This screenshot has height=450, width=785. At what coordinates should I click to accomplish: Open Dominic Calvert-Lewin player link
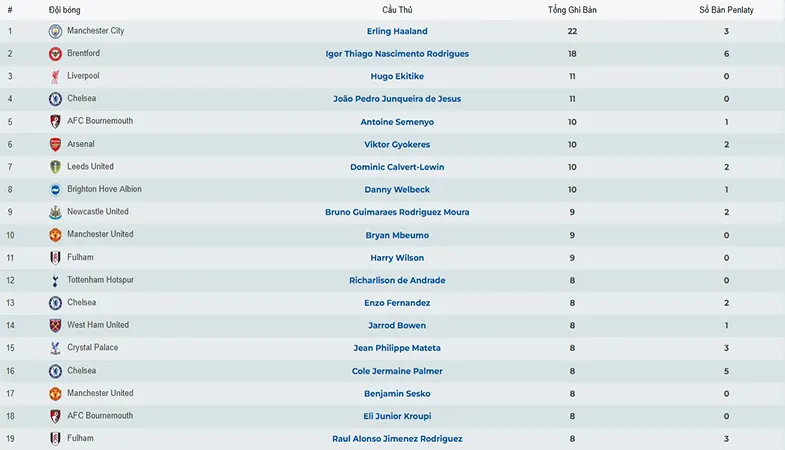coord(397,167)
